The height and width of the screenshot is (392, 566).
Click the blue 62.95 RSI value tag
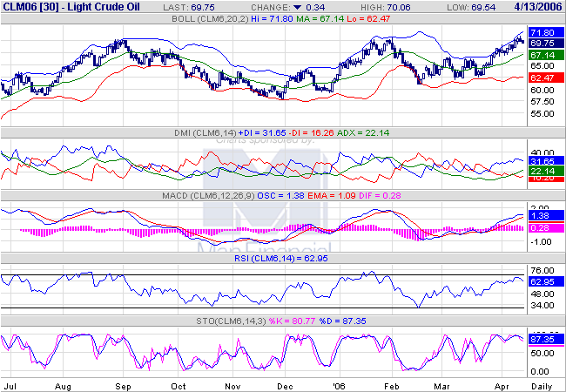coord(542,282)
